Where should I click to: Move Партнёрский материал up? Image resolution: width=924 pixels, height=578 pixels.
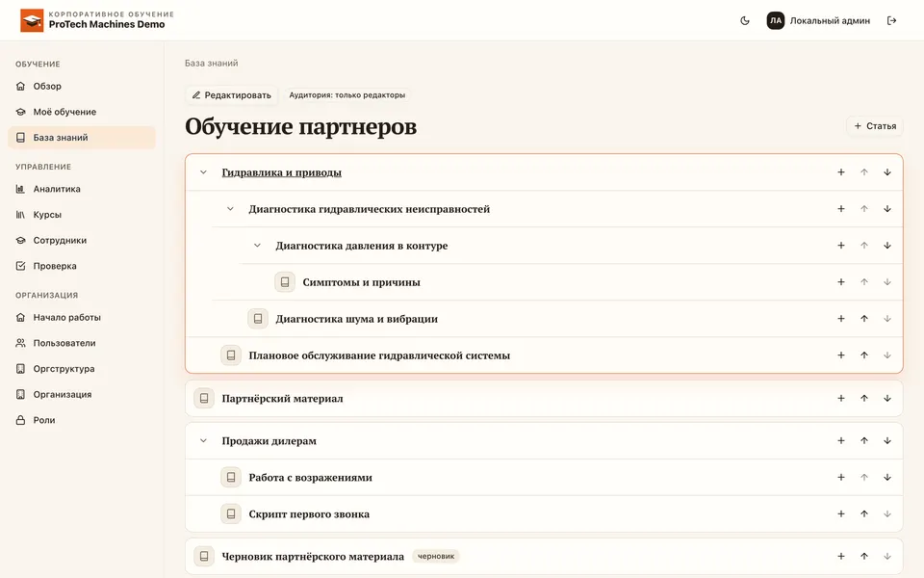pos(864,398)
